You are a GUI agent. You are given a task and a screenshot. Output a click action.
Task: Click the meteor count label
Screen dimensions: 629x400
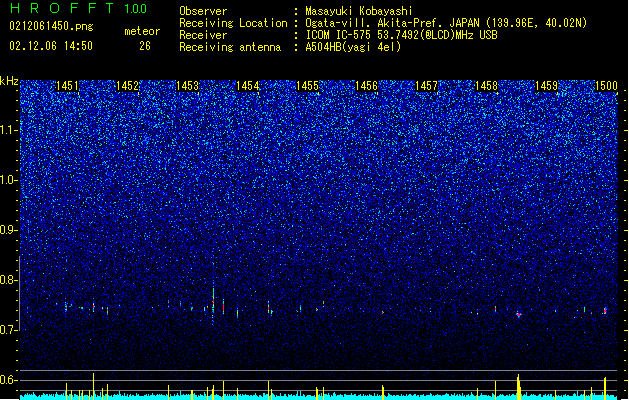142,31
